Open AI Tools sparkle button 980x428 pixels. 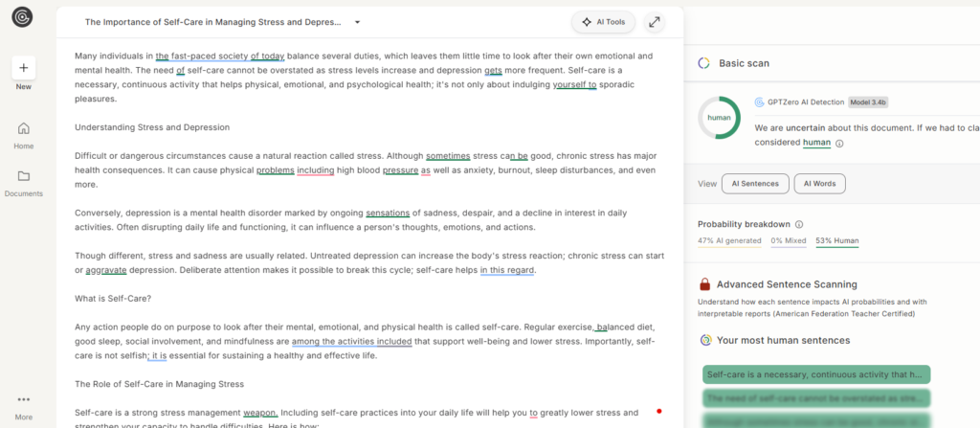point(603,22)
